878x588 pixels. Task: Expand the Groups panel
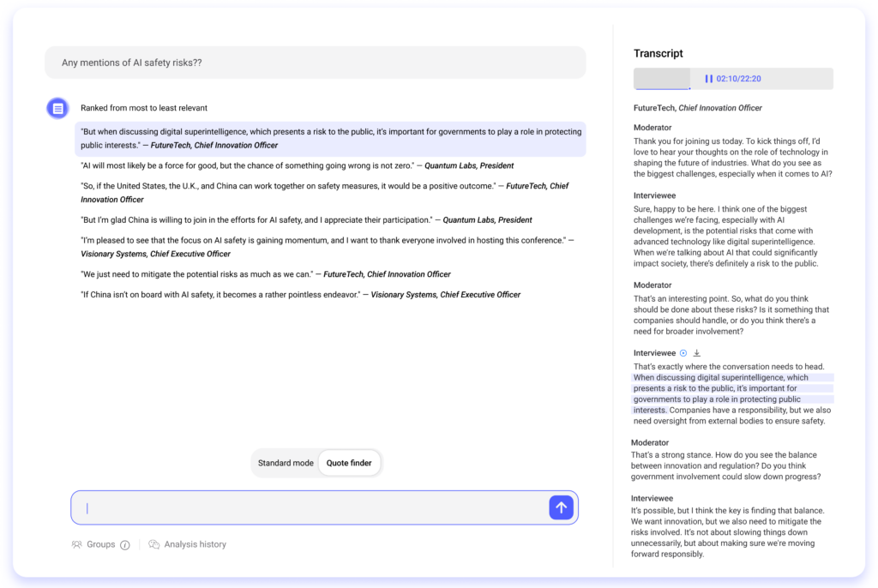100,544
